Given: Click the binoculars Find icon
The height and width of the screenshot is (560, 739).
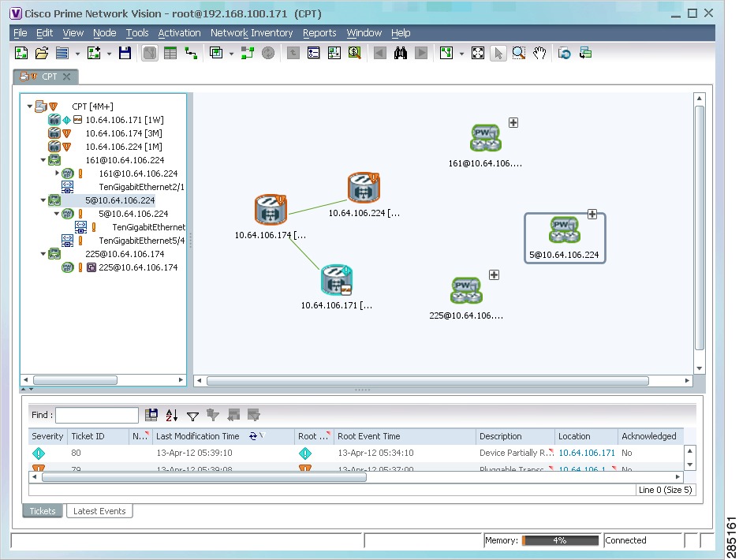Looking at the screenshot, I should click(401, 53).
